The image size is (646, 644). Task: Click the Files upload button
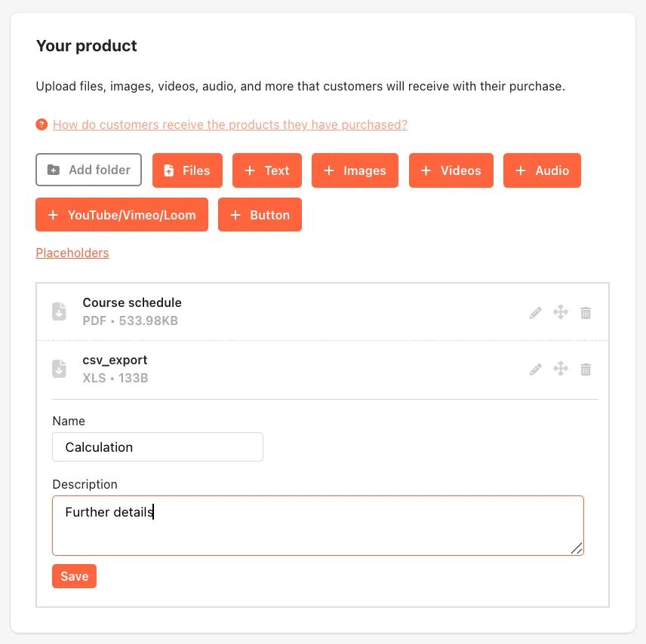click(187, 170)
